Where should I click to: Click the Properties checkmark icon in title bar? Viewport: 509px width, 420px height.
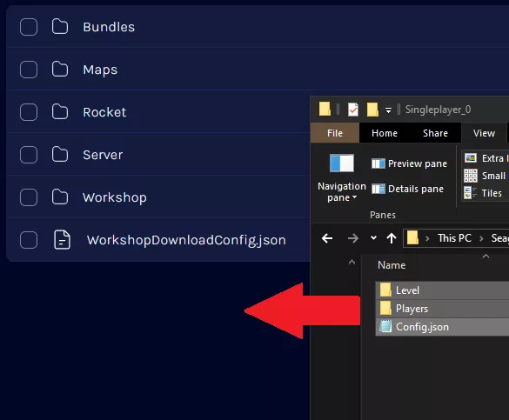click(x=353, y=110)
